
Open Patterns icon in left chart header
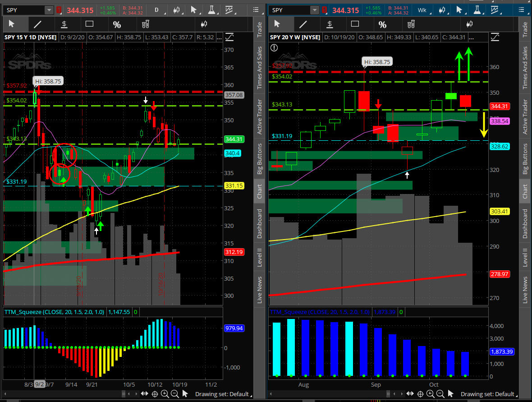tap(229, 10)
